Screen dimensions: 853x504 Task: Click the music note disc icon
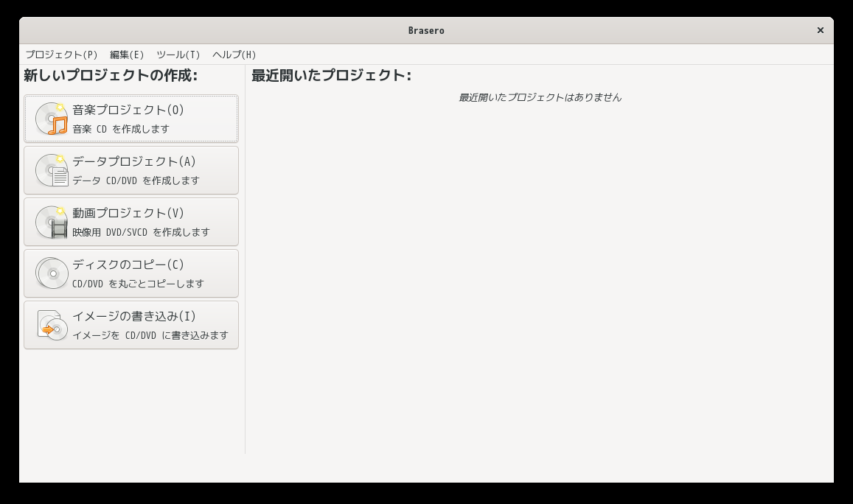pyautogui.click(x=52, y=119)
